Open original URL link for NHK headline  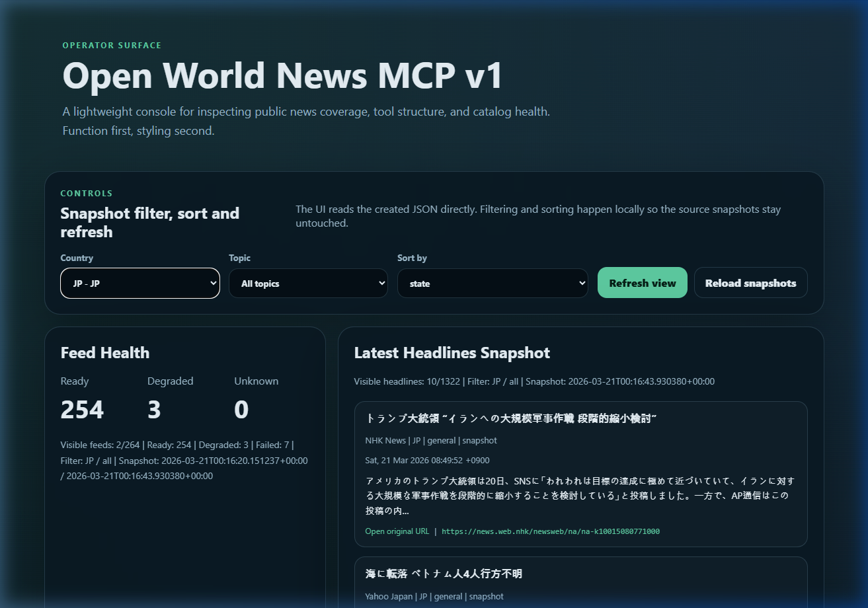coord(397,531)
